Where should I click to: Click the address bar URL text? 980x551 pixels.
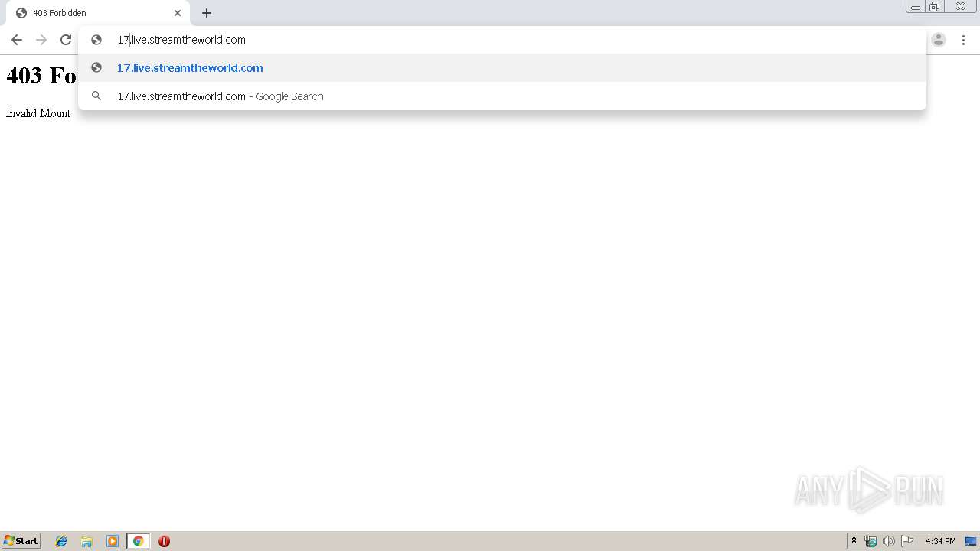181,40
